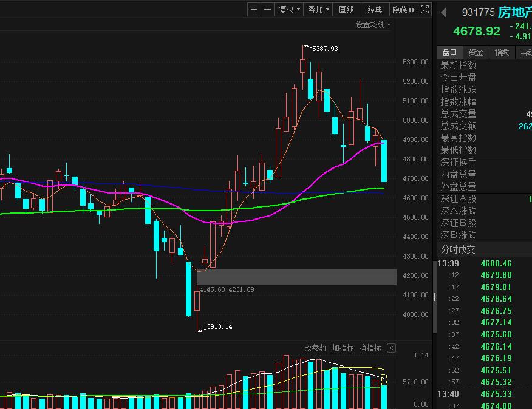Open the 指数 tab
This screenshot has height=409, width=532.
tap(502, 52)
